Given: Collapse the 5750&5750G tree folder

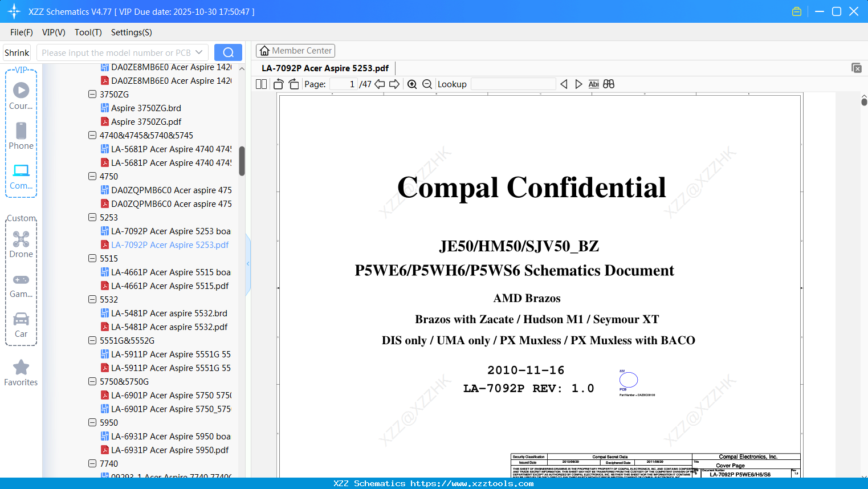Looking at the screenshot, I should pos(92,382).
